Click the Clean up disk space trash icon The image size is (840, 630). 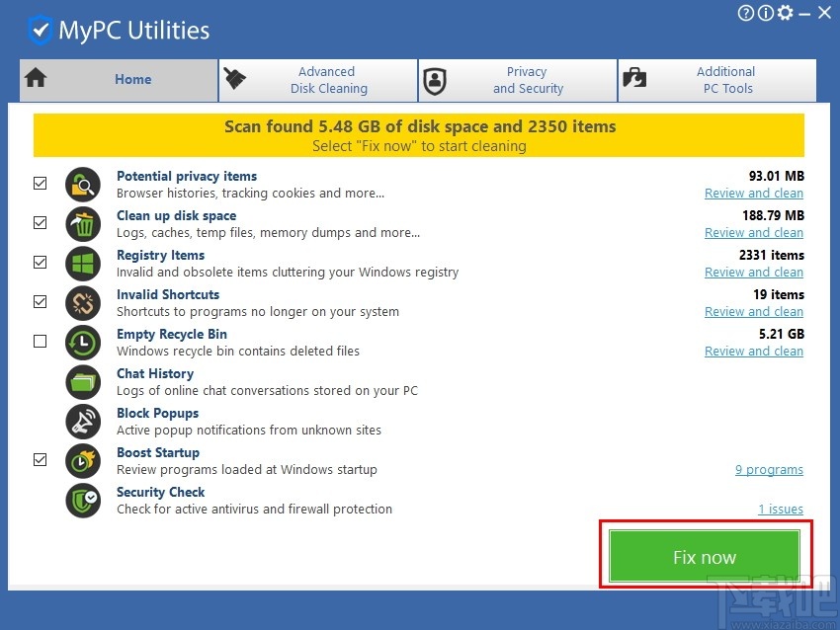[x=83, y=224]
